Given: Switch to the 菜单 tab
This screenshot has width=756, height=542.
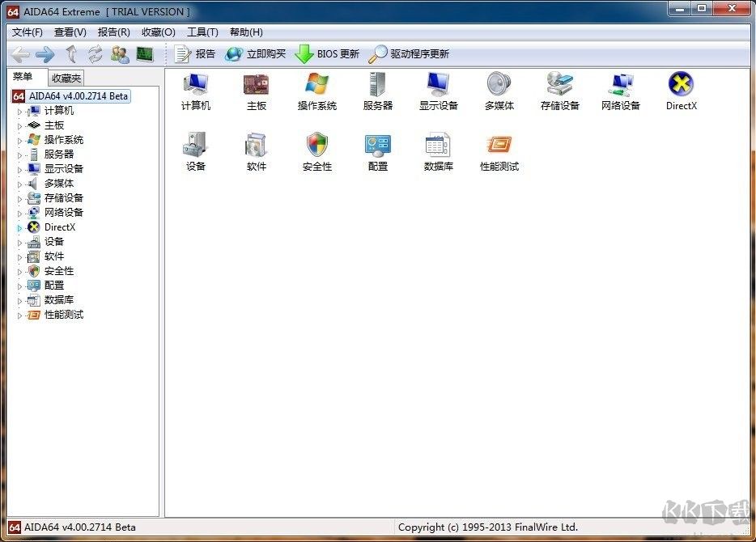Looking at the screenshot, I should 23,77.
